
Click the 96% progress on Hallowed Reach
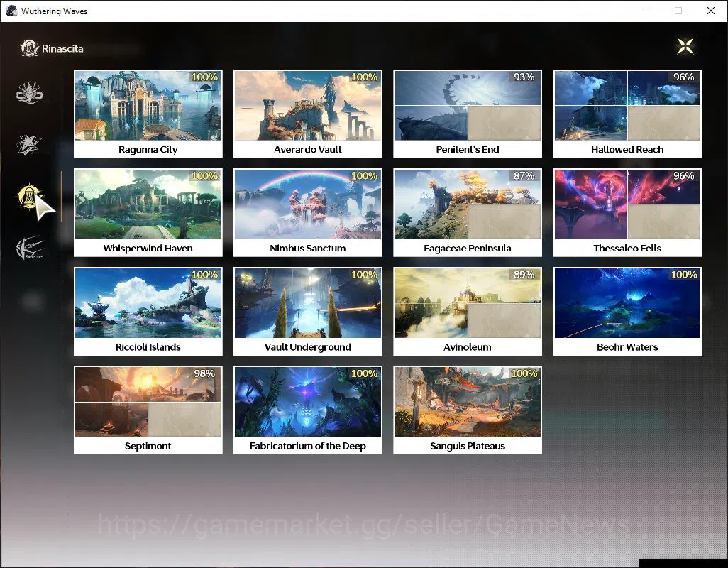(683, 77)
